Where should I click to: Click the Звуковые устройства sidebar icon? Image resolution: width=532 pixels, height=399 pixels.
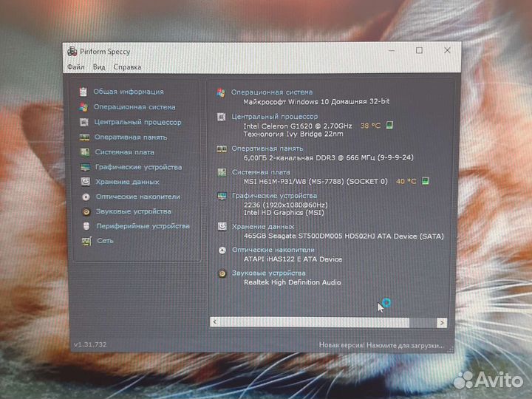click(x=86, y=212)
